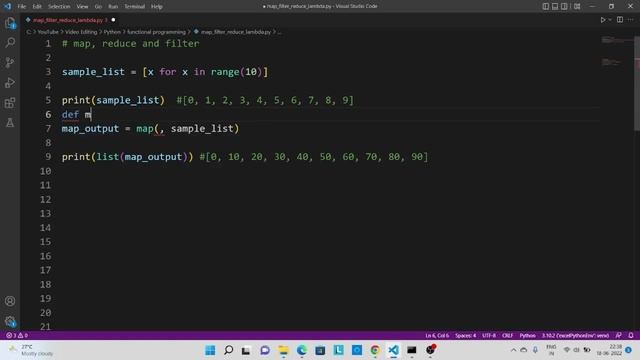The height and width of the screenshot is (360, 640).
Task: Toggle the secondary side bar layout icon
Action: coord(564,6)
